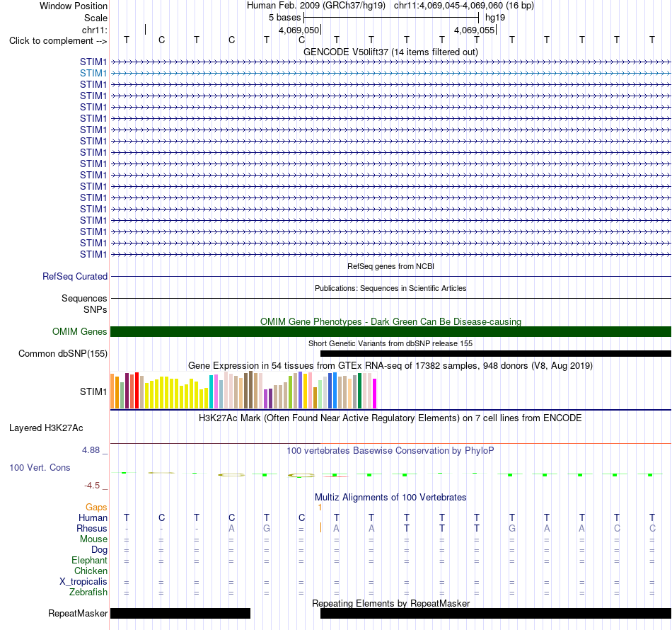Click the 4,069,050 coordinate marker

click(299, 30)
